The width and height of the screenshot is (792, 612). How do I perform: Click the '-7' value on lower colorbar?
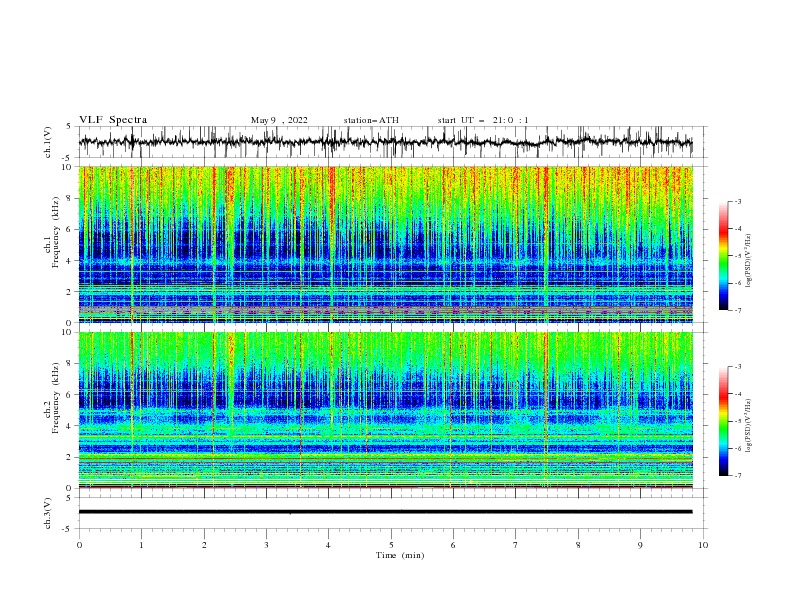[738, 475]
